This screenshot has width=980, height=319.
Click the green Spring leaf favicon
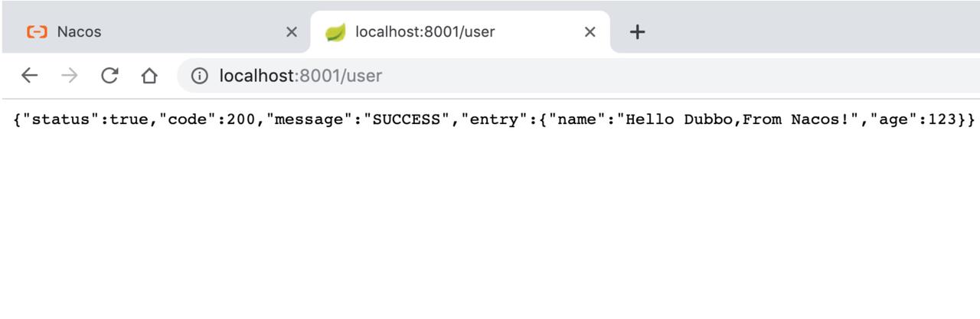(335, 32)
